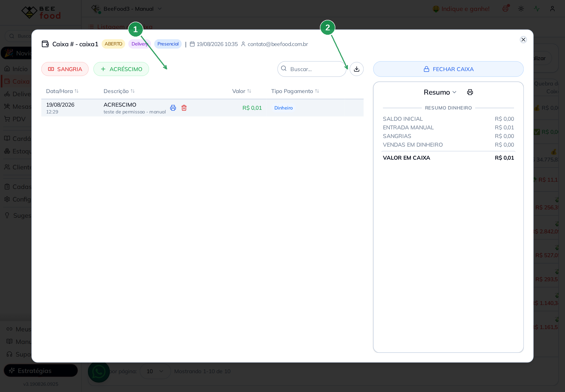565x392 pixels.
Task: Close the Caixa details modal
Action: coord(523,39)
